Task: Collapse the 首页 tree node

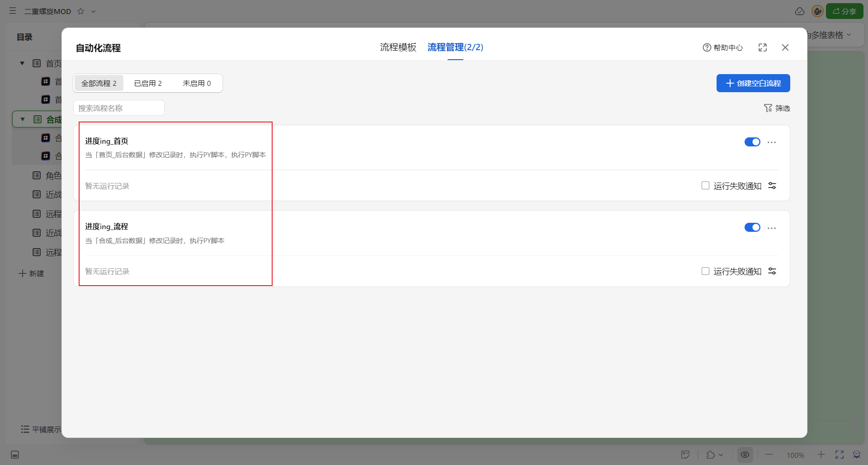Action: tap(22, 63)
